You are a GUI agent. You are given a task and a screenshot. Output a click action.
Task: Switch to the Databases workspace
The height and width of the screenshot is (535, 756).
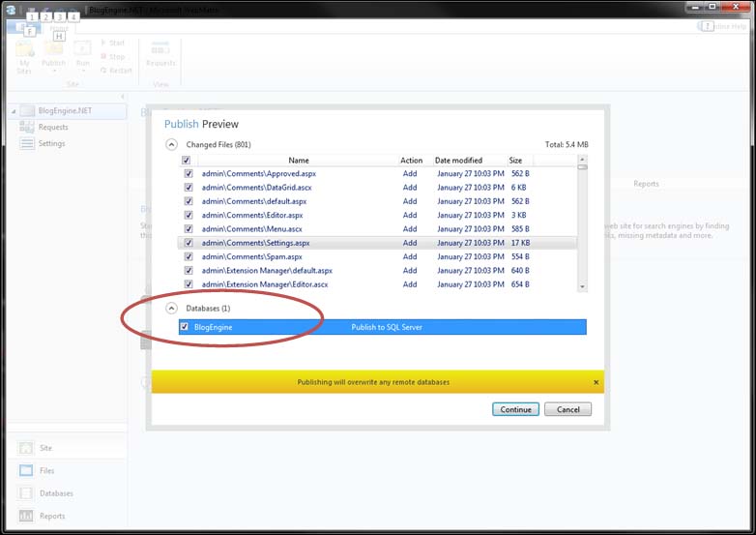pos(56,493)
